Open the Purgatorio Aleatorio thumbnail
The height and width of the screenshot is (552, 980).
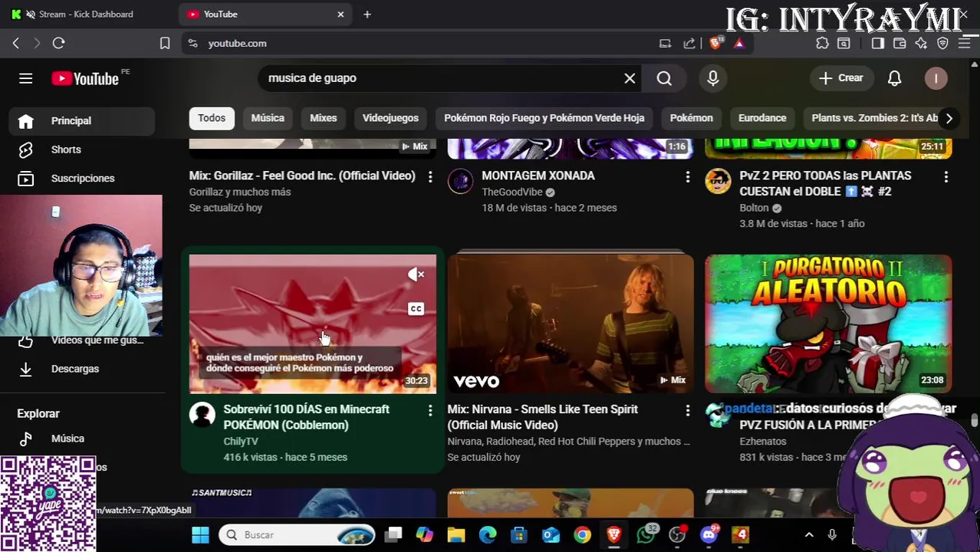click(x=828, y=324)
